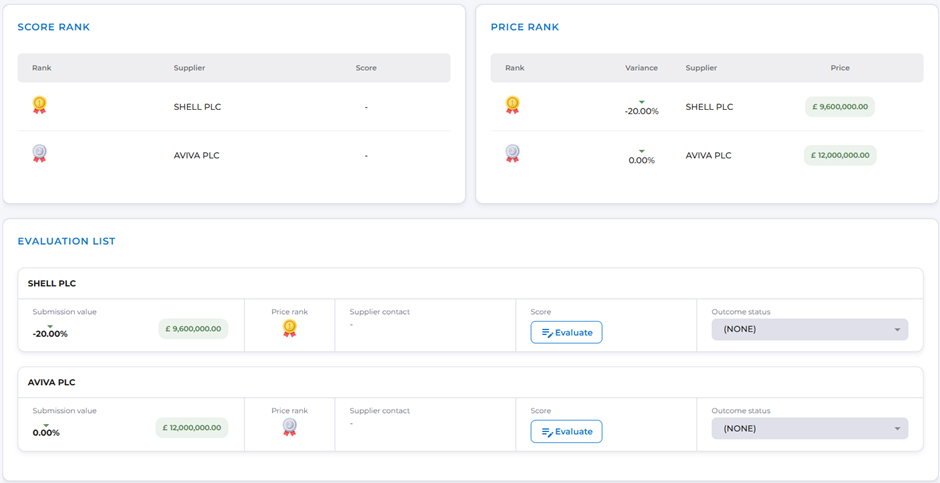Select AVIVA PLC row in Score Rank table
940x483 pixels.
coord(197,156)
